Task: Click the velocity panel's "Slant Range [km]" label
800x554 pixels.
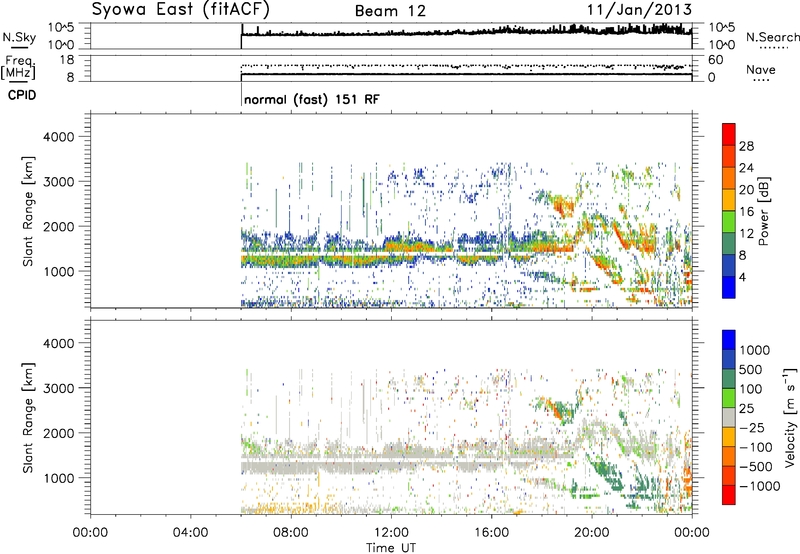Action: click(28, 418)
